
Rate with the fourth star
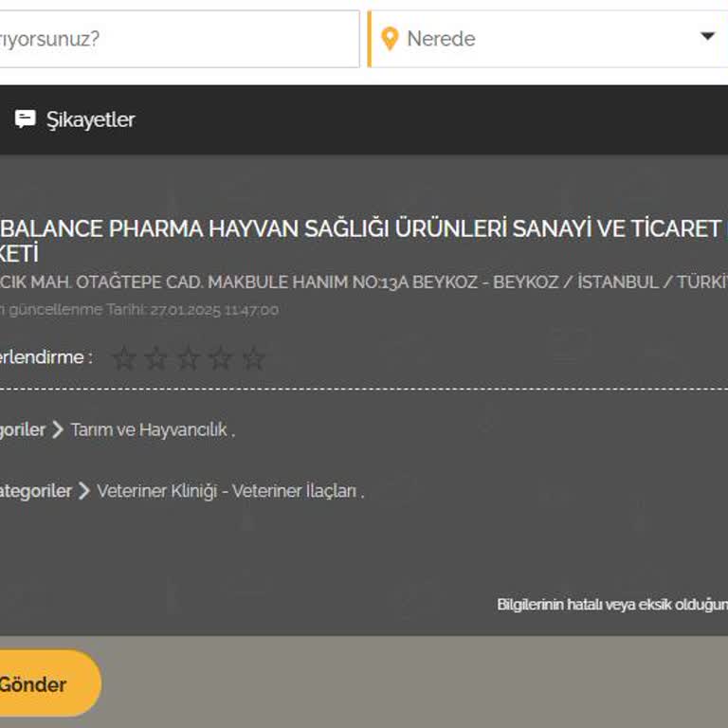[221, 358]
